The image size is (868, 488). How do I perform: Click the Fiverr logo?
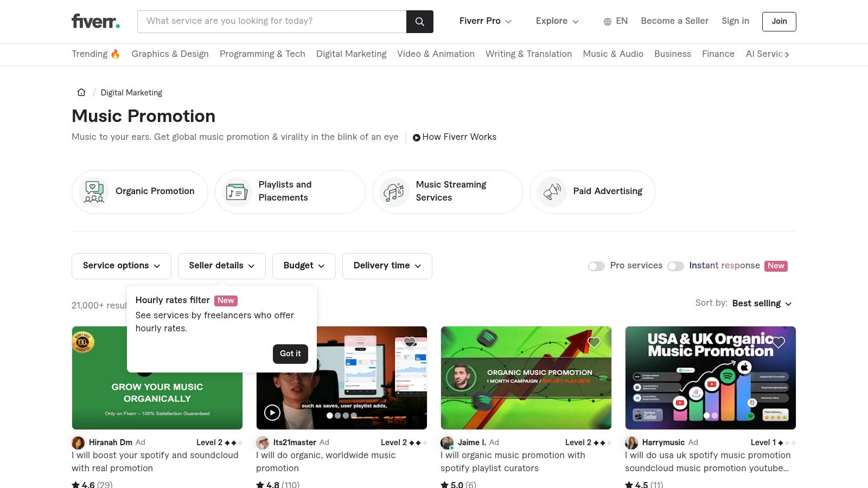[x=96, y=21]
